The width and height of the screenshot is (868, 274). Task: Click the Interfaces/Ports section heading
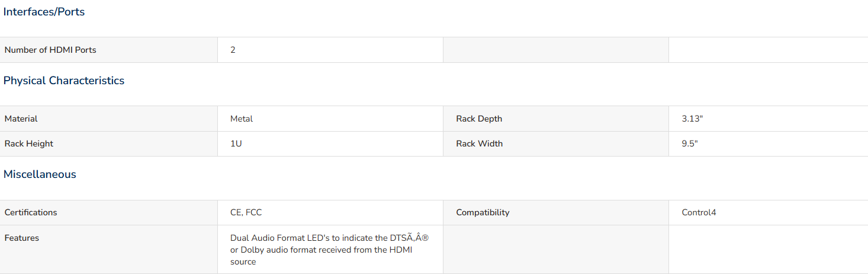(x=44, y=12)
